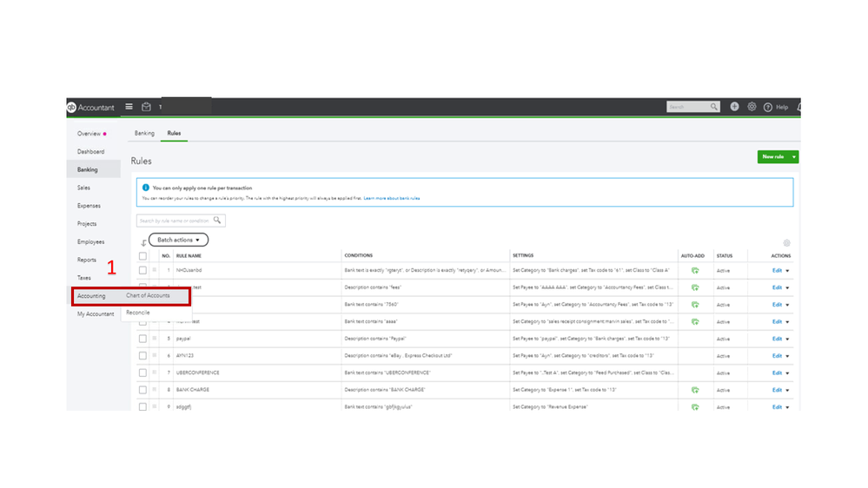This screenshot has height=488, width=868.
Task: Click Edit for the "aaaa" rule
Action: (x=778, y=321)
